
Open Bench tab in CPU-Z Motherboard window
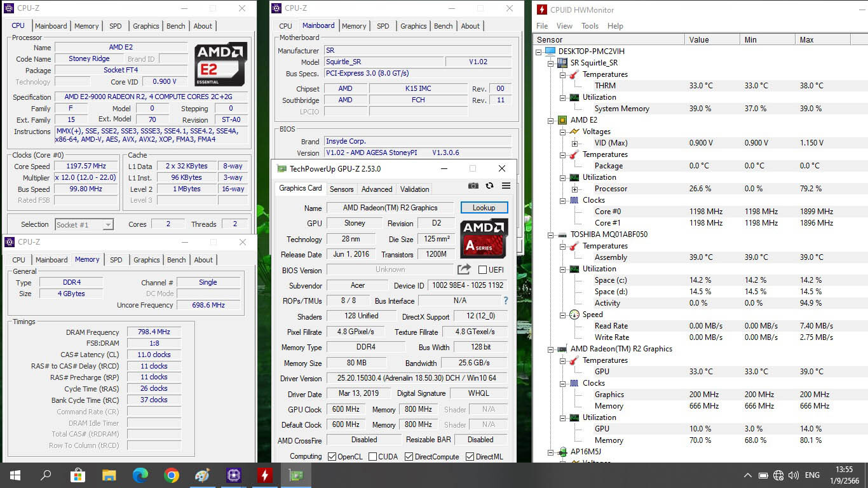pos(444,26)
